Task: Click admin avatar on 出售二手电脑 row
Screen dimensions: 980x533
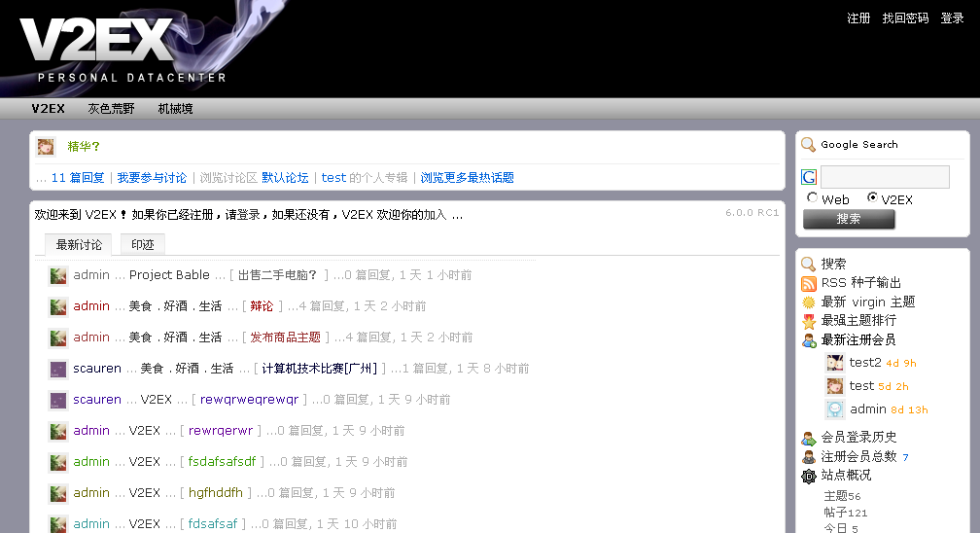Action: 58,275
